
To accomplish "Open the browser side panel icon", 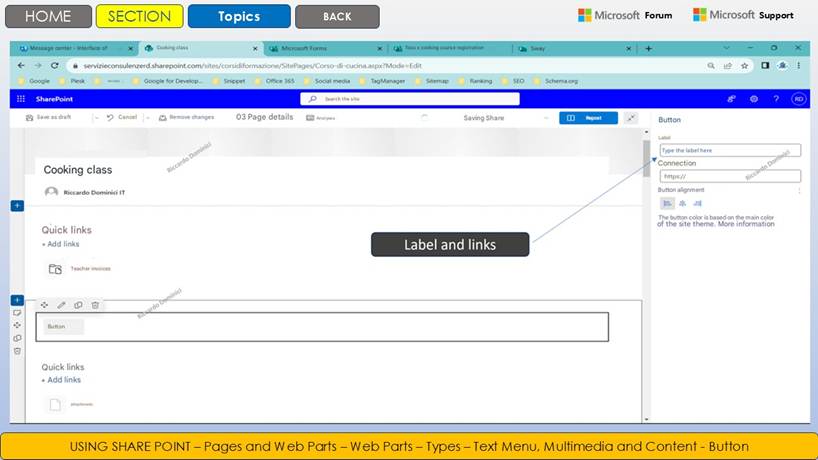I will (x=765, y=66).
